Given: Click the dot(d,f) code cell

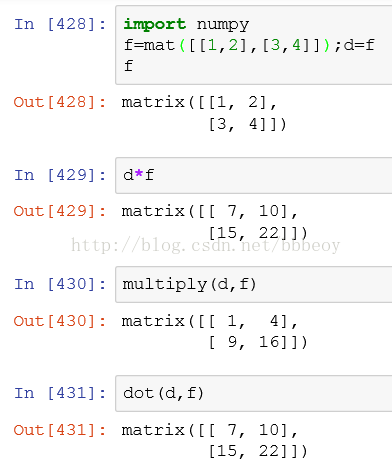Looking at the screenshot, I should [254, 393].
